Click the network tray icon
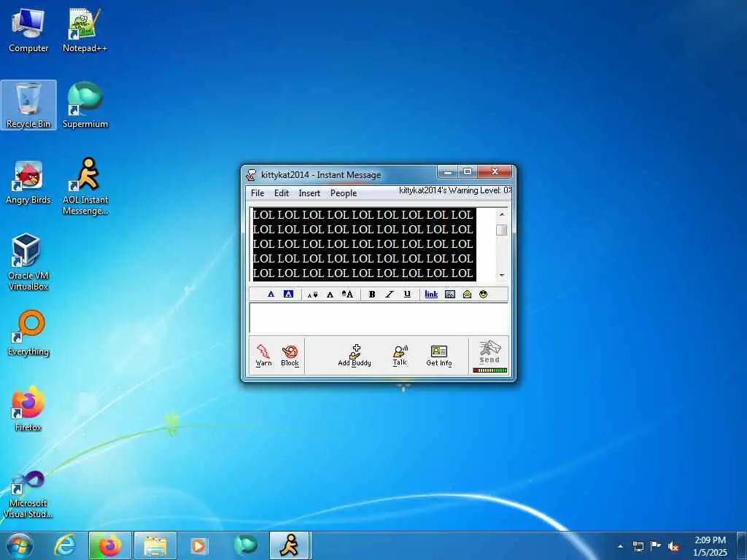The width and height of the screenshot is (747, 560). (638, 546)
